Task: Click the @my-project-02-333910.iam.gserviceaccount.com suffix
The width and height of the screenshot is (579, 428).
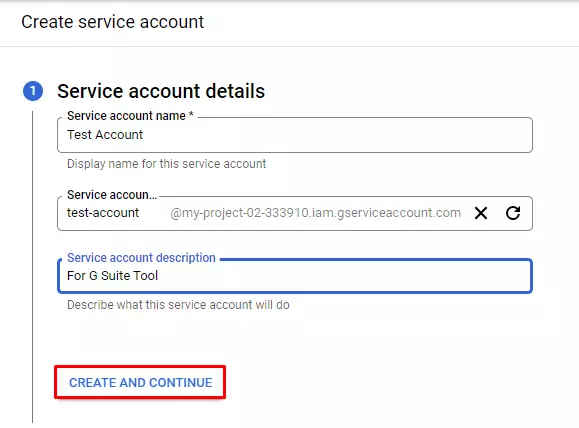Action: tap(315, 213)
